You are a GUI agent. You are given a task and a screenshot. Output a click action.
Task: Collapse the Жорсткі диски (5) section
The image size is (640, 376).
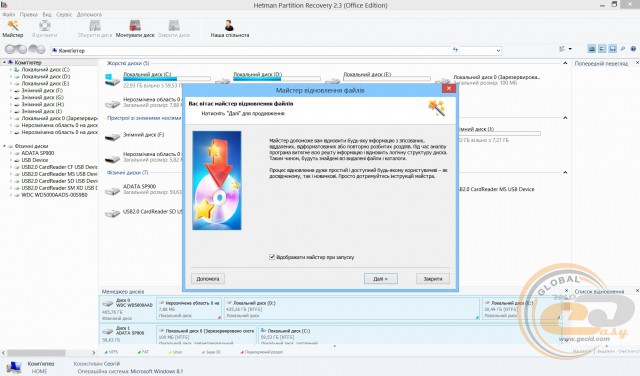coord(565,63)
